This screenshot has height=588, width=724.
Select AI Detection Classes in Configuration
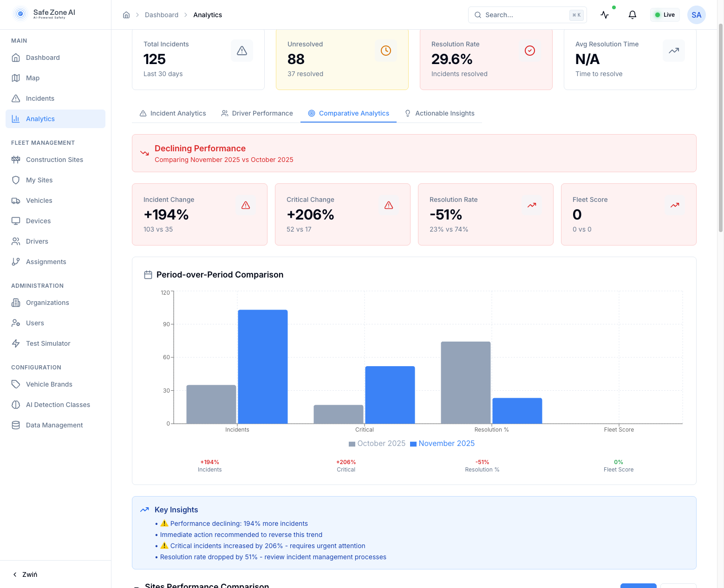coord(58,405)
